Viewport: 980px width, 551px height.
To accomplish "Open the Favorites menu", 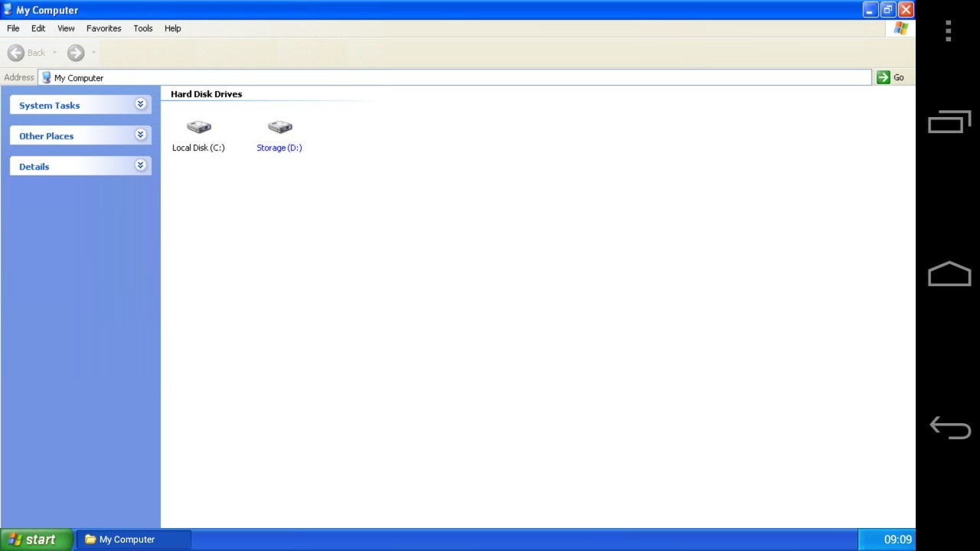I will coord(103,28).
